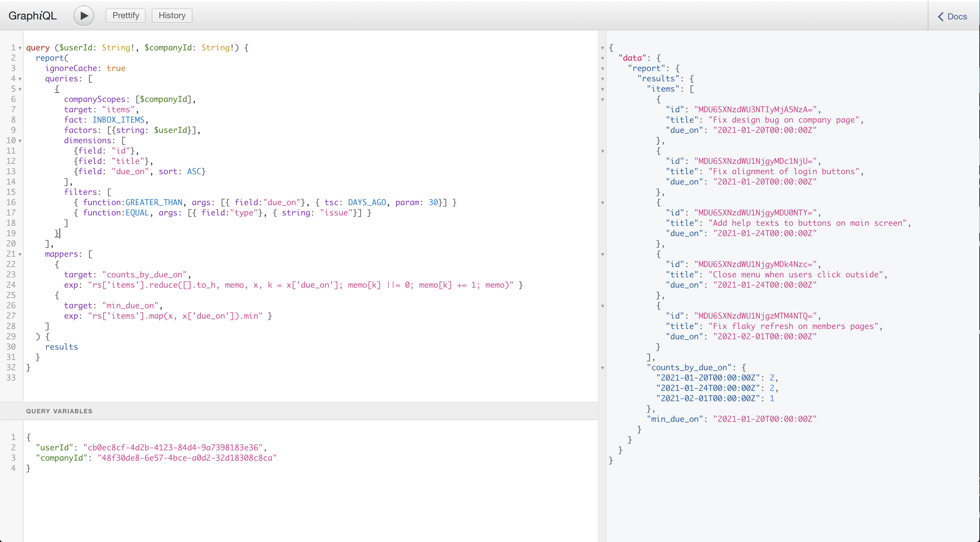Run the query using the play icon
980x542 pixels.
(x=83, y=15)
